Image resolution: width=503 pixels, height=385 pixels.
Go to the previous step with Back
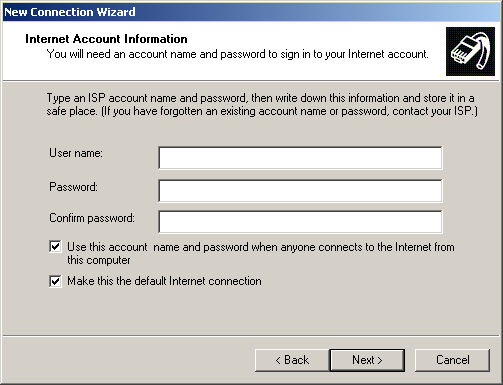point(292,360)
